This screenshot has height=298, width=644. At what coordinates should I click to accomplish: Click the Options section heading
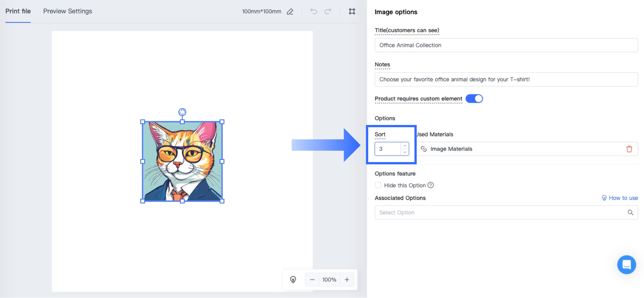pos(385,118)
